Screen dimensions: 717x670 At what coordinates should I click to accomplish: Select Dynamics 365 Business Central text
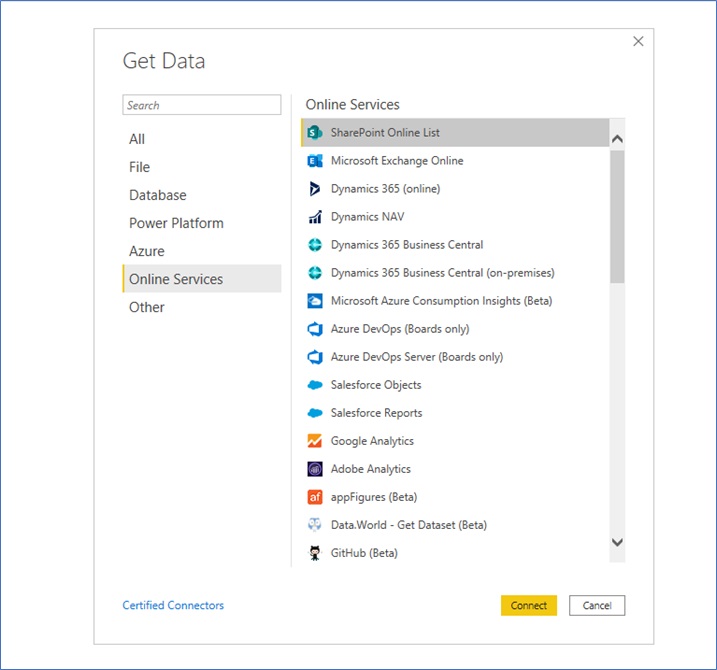(x=407, y=245)
